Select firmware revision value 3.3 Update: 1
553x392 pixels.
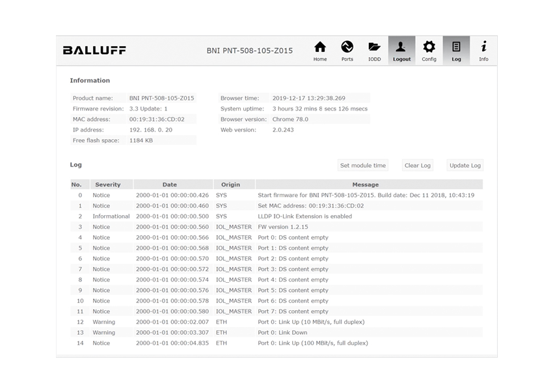click(x=148, y=109)
